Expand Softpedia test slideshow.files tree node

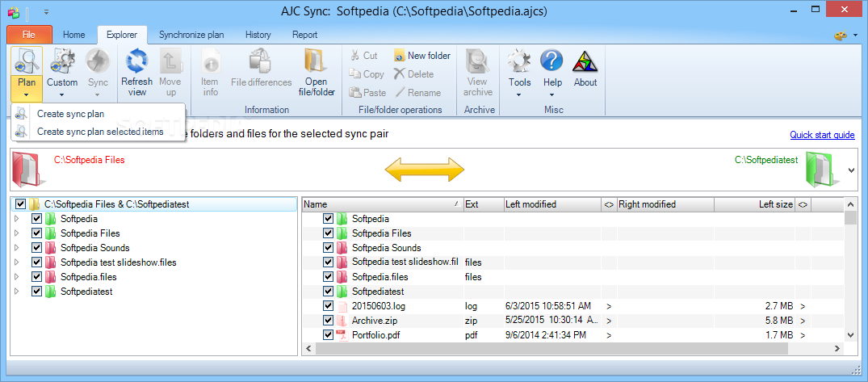coord(17,262)
